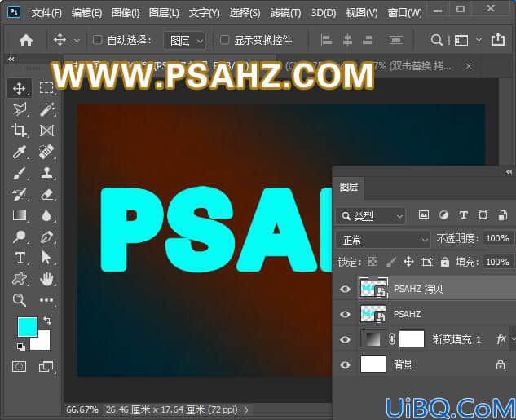This screenshot has width=516, height=420.
Task: Align horizontal centers in options bar
Action: pos(347,40)
